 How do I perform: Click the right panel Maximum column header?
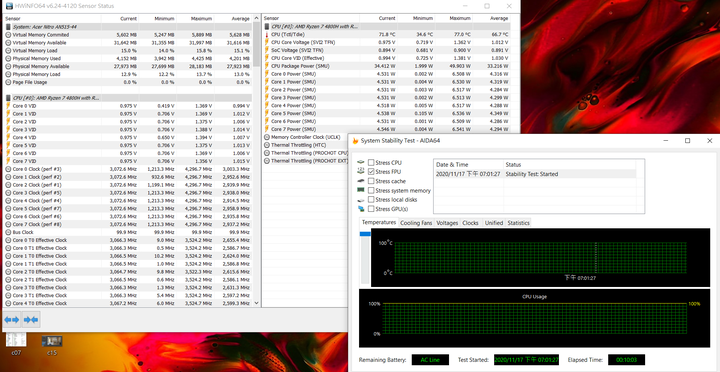(x=454, y=18)
